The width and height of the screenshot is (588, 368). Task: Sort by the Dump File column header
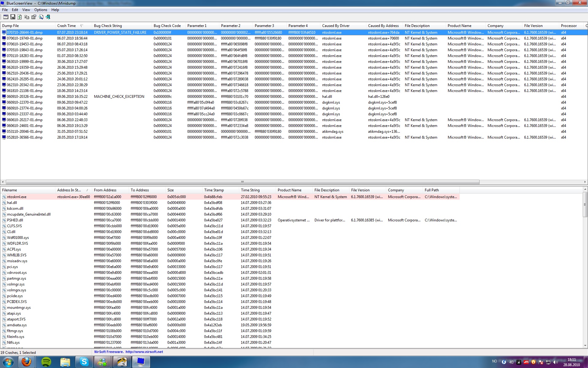click(28, 26)
